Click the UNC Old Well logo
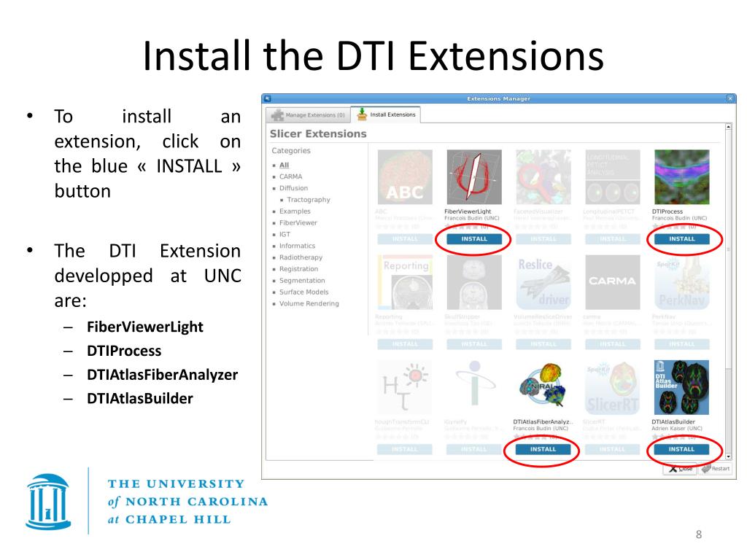Viewport: 747px width, 560px height. click(x=48, y=502)
